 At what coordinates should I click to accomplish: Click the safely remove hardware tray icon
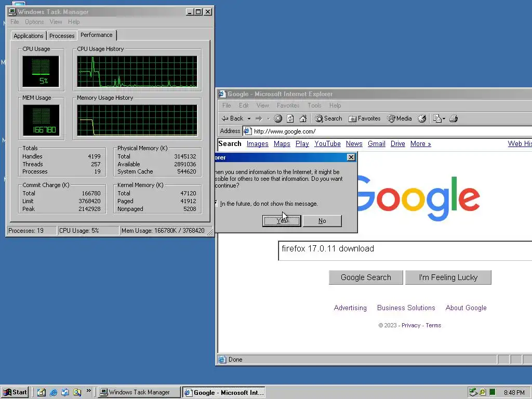(x=473, y=393)
